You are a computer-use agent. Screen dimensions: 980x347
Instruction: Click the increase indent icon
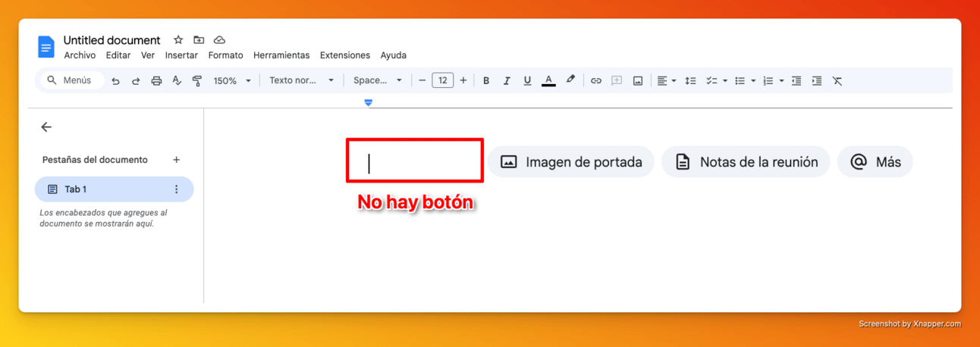(x=817, y=80)
